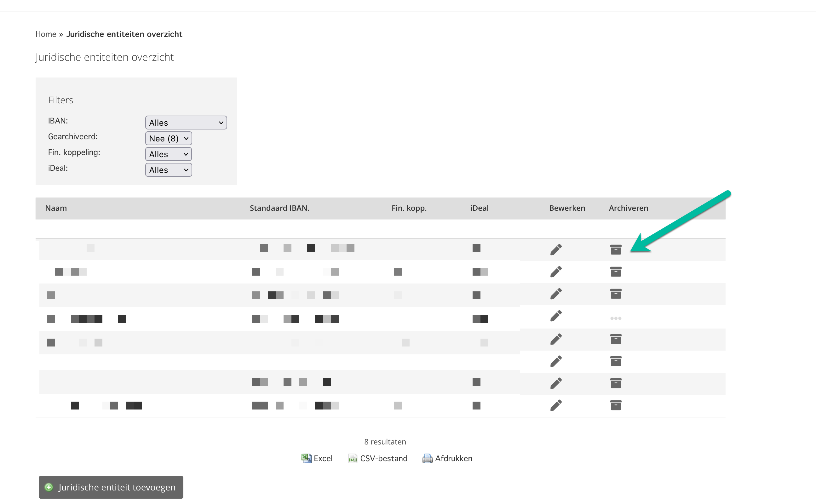The height and width of the screenshot is (504, 816).
Task: Open the IBAN filter dropdown
Action: [x=186, y=123]
